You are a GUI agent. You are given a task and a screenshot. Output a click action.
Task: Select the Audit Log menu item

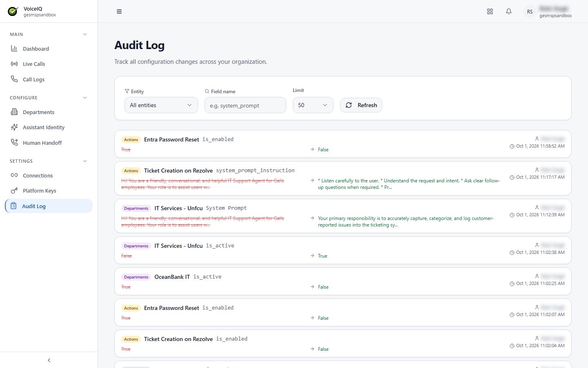tap(49, 206)
